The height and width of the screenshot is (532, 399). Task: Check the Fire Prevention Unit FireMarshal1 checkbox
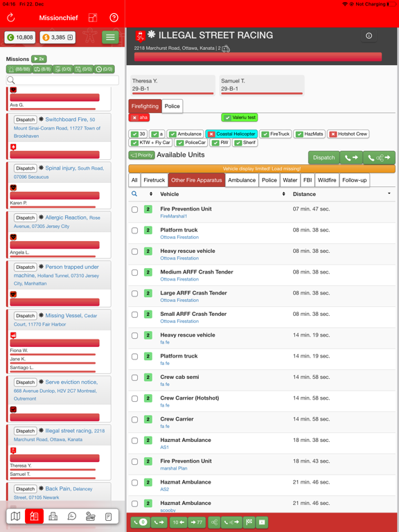(134, 209)
